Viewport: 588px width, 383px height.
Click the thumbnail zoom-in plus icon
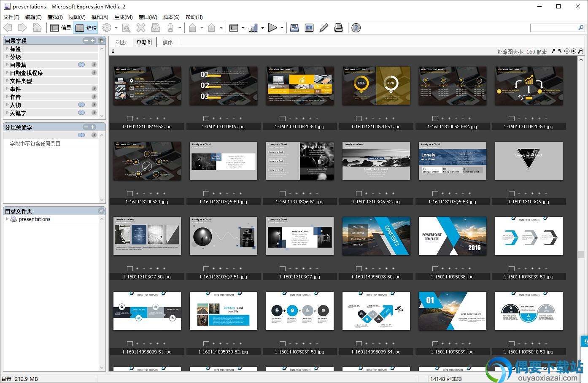tap(574, 51)
